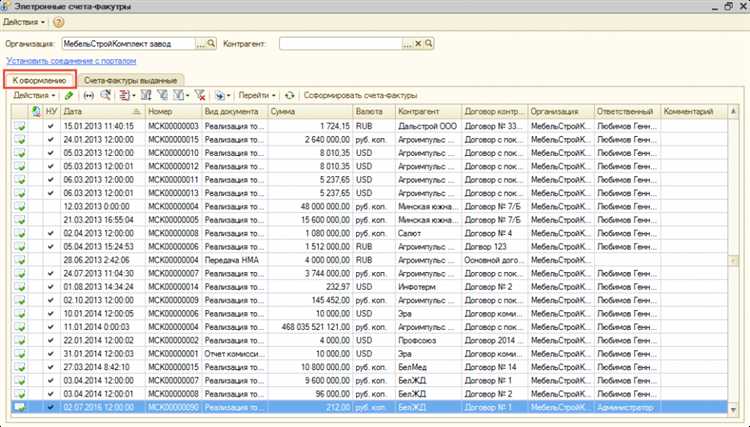Click the help question mark icon
Screen dimensions: 750x427
point(58,21)
